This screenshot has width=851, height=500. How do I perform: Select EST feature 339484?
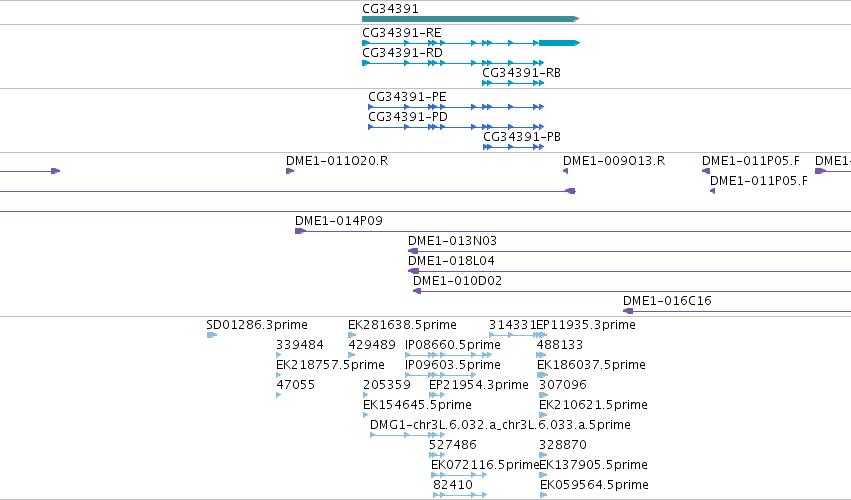point(300,345)
